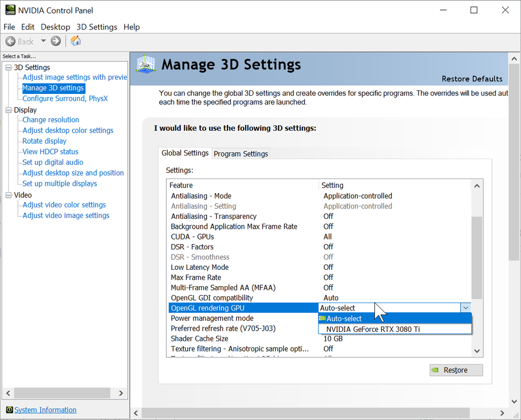Open the Back history dropdown arrow
The height and width of the screenshot is (420, 521).
[43, 41]
